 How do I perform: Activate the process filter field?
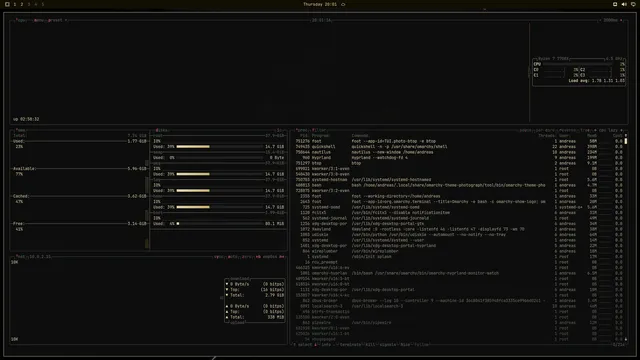(319, 130)
